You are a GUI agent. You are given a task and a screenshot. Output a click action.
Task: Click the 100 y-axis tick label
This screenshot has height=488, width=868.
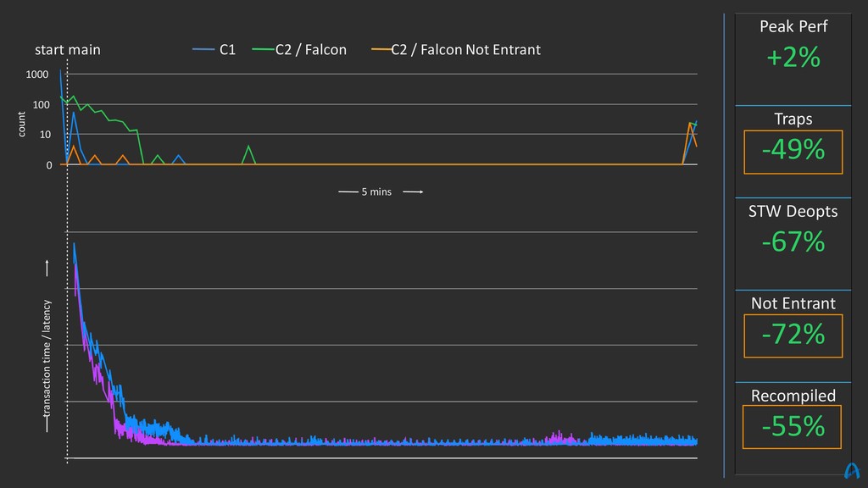click(41, 104)
